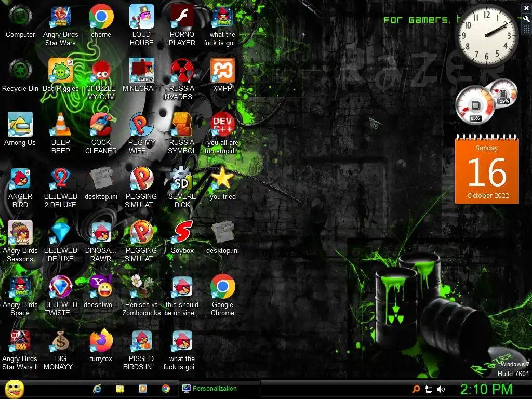Select the RUSSIA INVADES radiation icon
532x399 pixels.
(x=182, y=79)
